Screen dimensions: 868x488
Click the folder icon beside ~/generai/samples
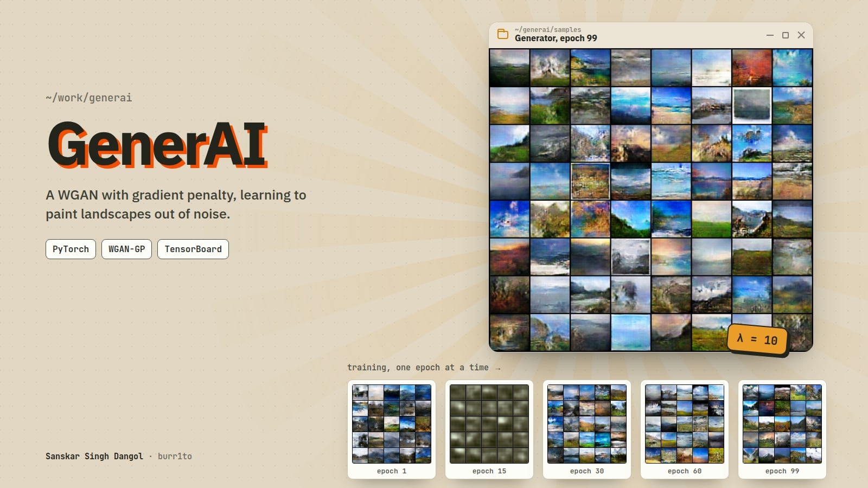pos(503,34)
